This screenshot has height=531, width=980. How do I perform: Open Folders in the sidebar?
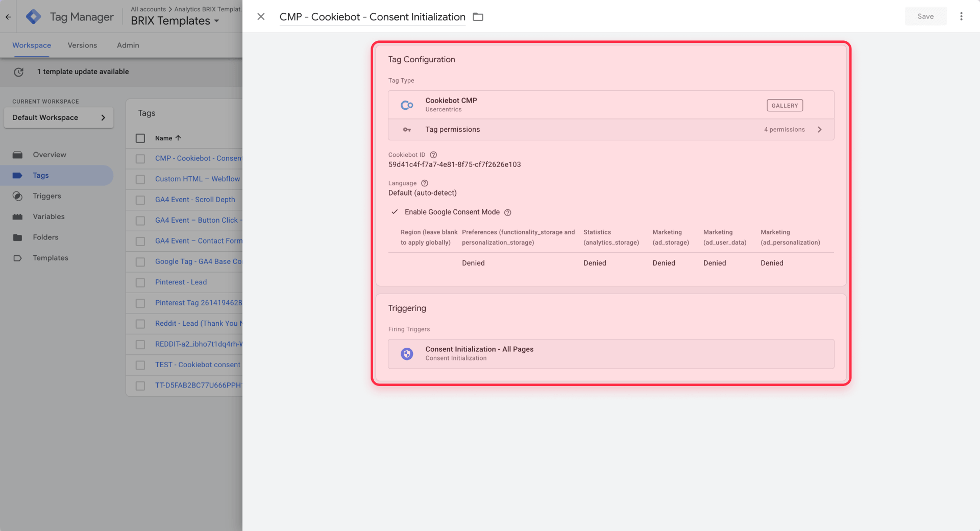click(45, 237)
